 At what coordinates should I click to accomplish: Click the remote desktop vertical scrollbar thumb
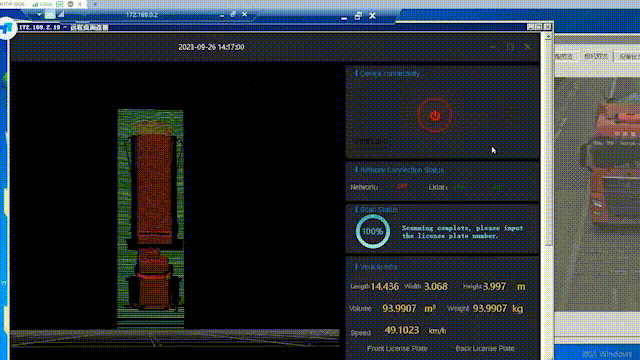coord(548,143)
